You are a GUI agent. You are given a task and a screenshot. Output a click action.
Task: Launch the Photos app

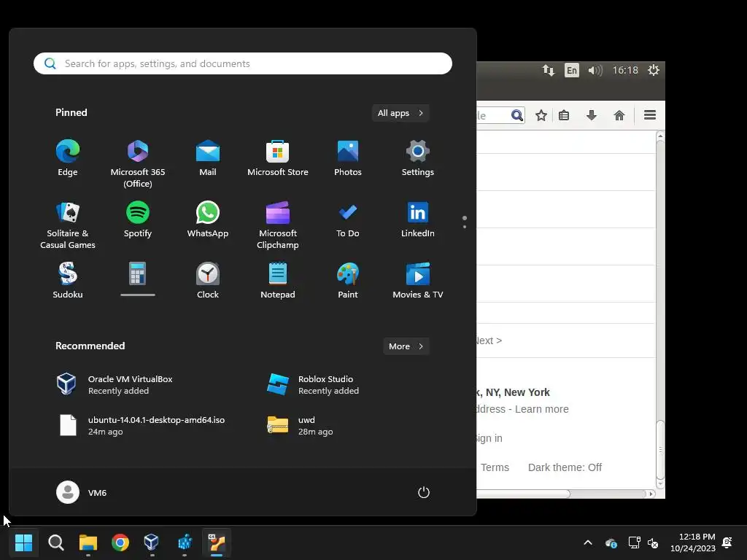pos(348,159)
